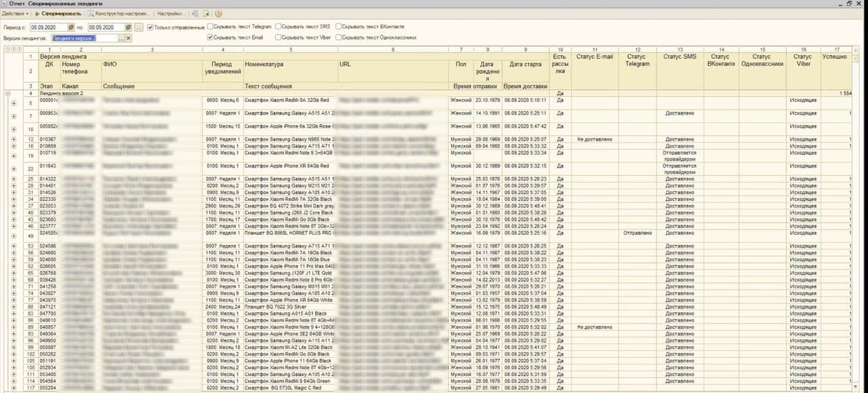Click the help question mark icon
868x393 pixels.
point(218,14)
